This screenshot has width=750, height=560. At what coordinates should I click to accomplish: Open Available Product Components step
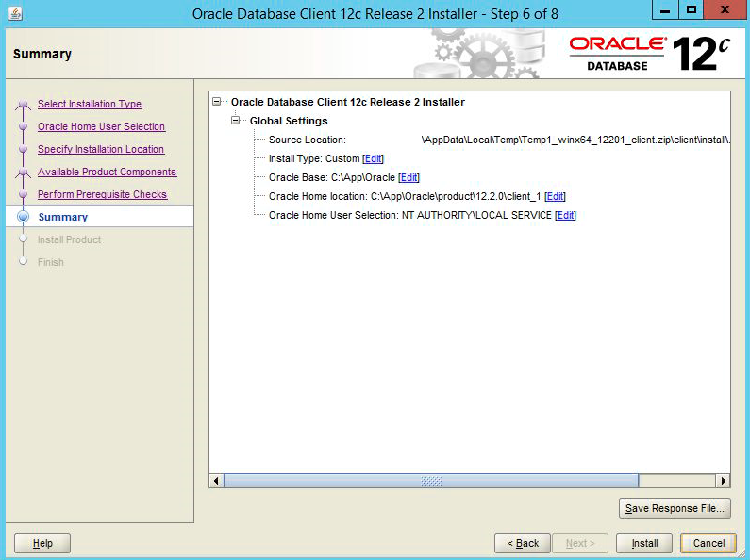tap(107, 172)
